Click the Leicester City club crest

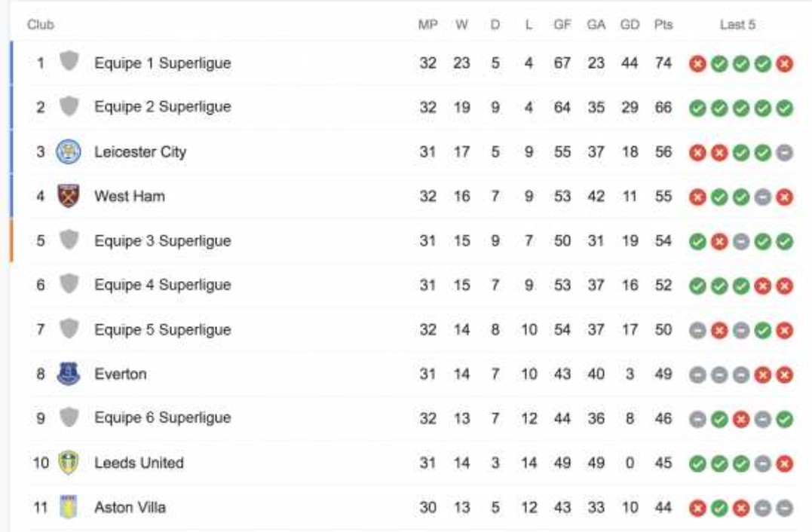[69, 151]
